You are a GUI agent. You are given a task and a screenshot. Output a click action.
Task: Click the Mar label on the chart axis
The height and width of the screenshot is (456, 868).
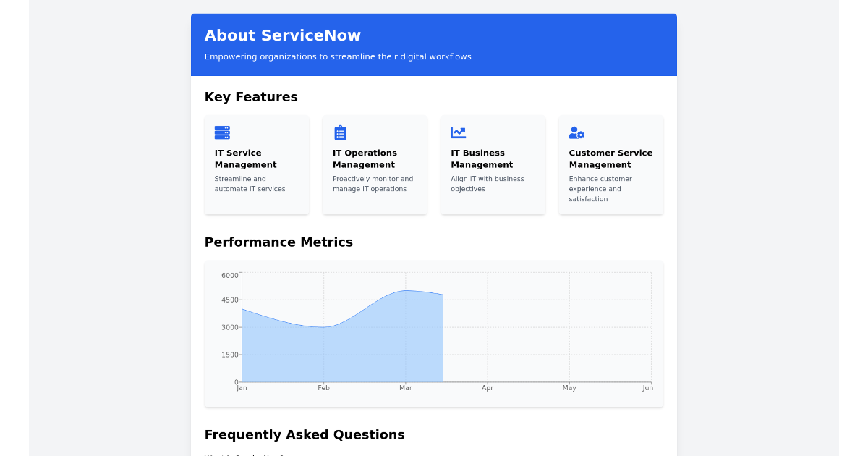(405, 388)
